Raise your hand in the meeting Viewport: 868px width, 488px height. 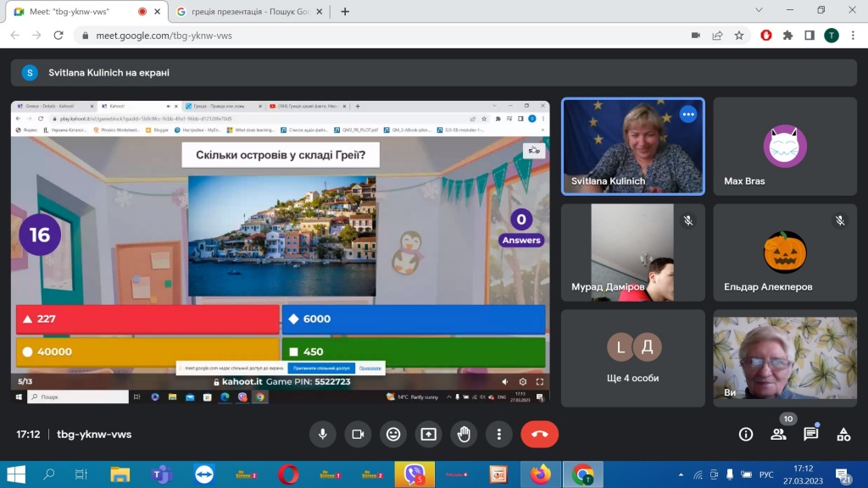[x=464, y=434]
